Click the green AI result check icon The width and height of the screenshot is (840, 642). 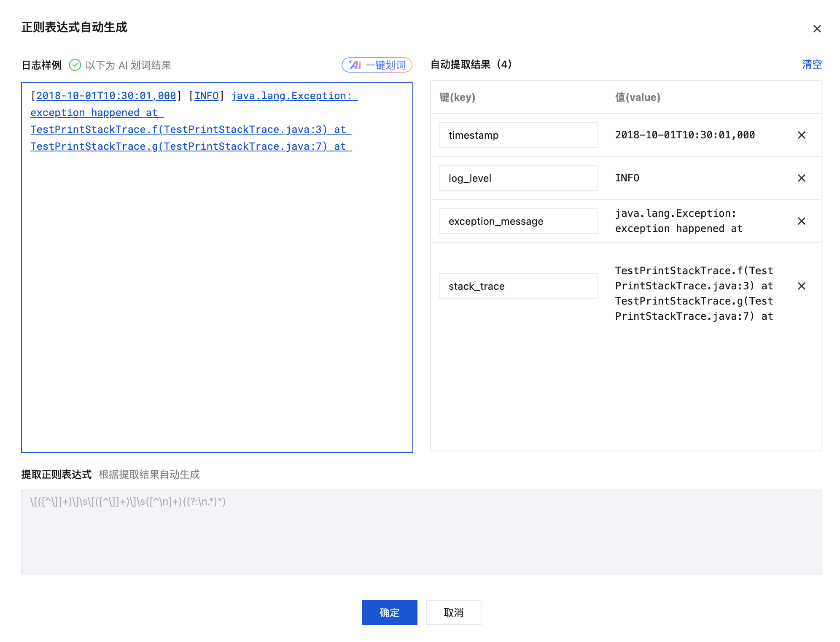tap(75, 65)
